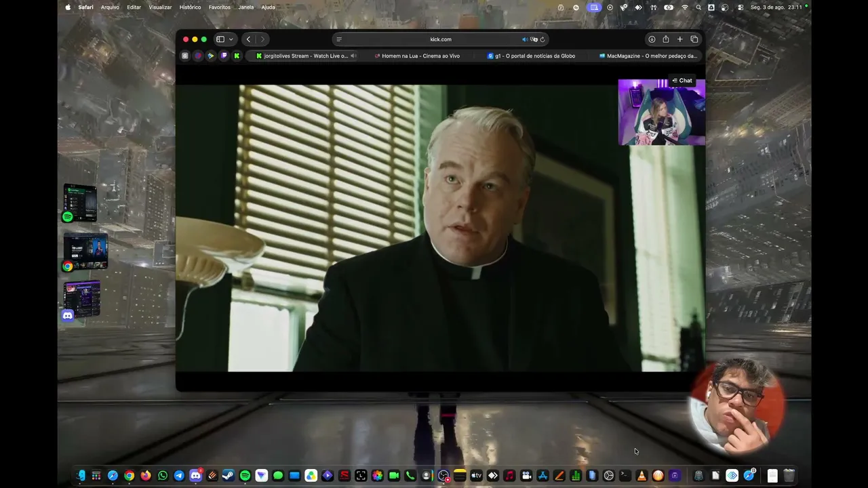
Task: Open the page menu in address bar
Action: (339, 39)
